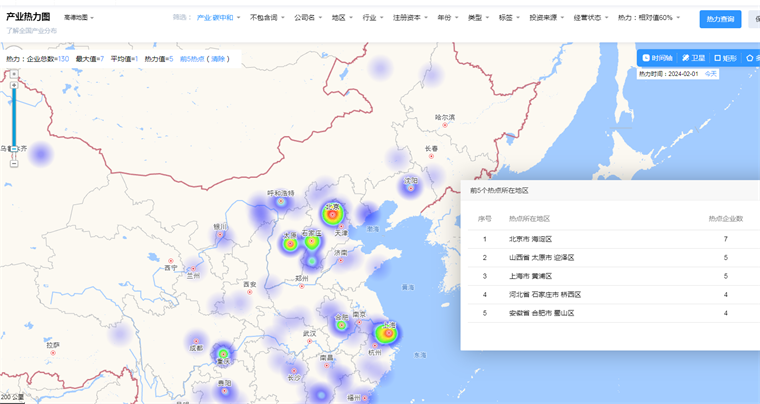Open the 地区 region filter
Viewport: 760px width, 404px height.
click(x=342, y=17)
